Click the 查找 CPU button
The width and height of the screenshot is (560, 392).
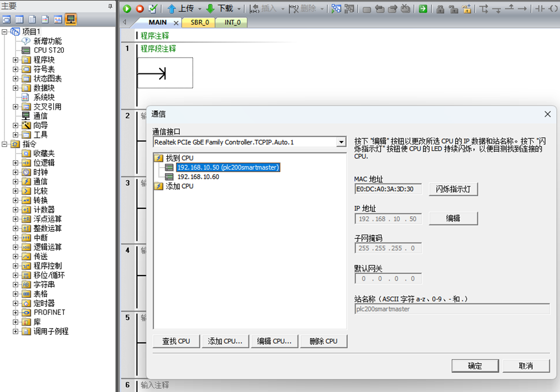(x=176, y=341)
